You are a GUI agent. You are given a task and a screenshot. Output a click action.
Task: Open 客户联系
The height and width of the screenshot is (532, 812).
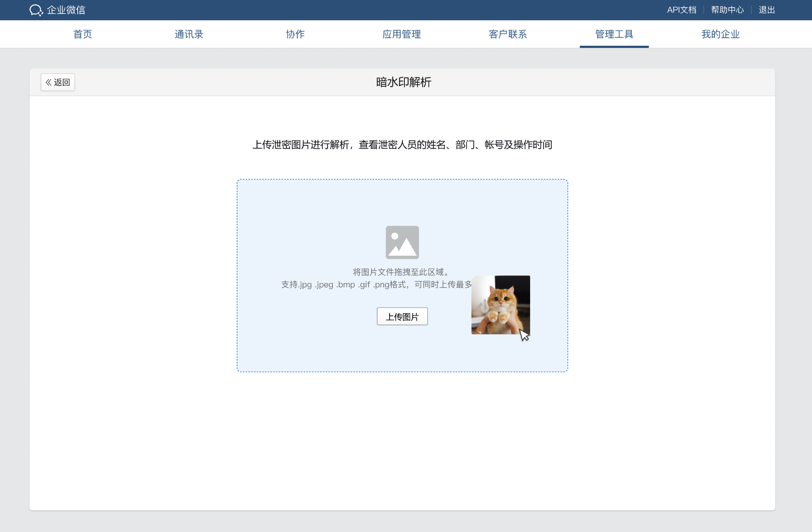coord(507,34)
